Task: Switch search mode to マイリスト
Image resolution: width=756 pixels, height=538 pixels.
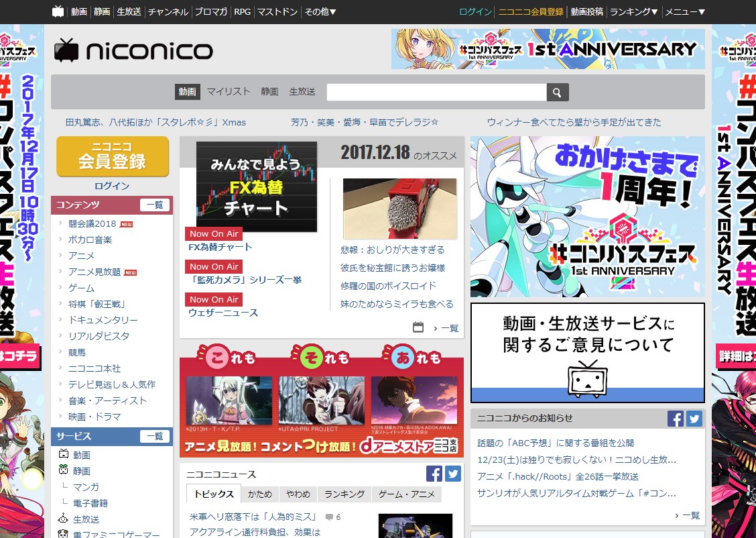Action: pyautogui.click(x=228, y=92)
